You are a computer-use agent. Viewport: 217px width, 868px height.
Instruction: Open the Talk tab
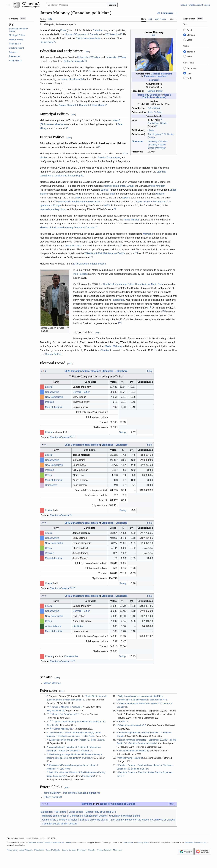click(50, 19)
